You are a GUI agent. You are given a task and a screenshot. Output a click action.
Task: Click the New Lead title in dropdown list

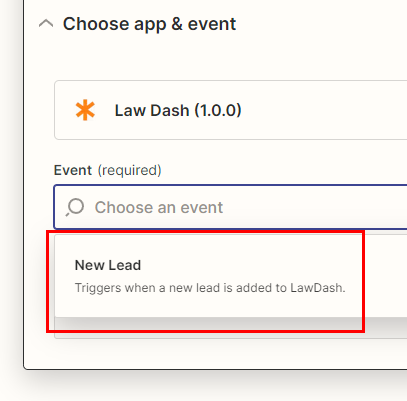(x=108, y=265)
